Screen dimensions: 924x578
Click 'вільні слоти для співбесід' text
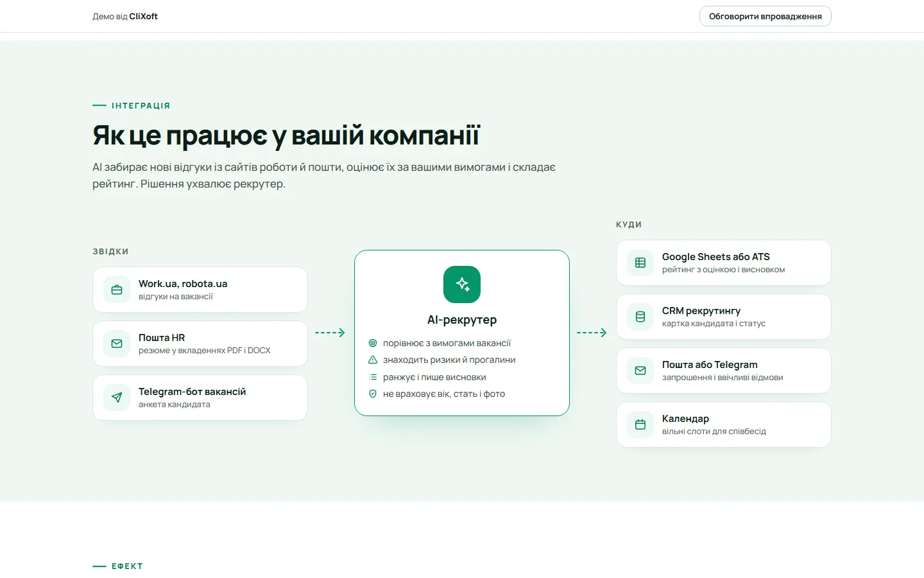click(714, 432)
